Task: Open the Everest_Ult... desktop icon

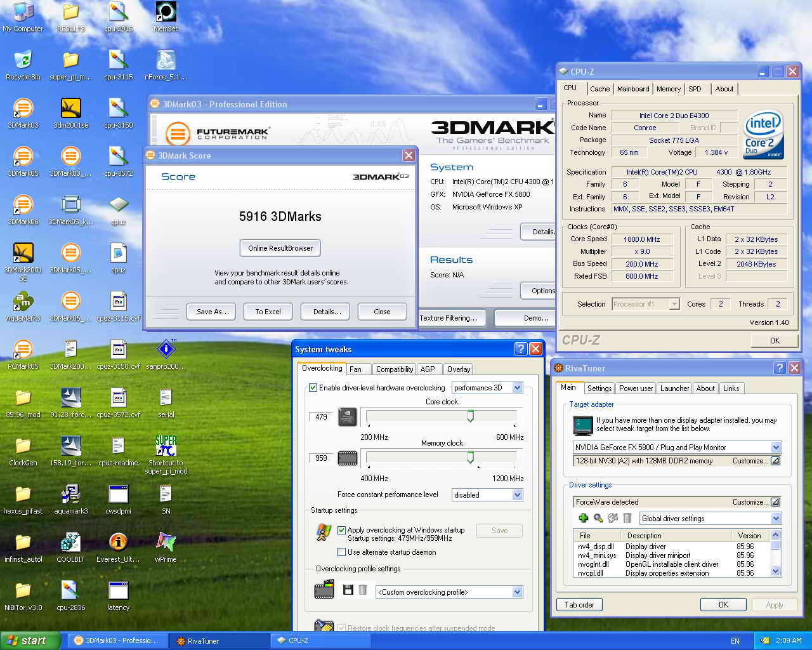Action: (118, 548)
